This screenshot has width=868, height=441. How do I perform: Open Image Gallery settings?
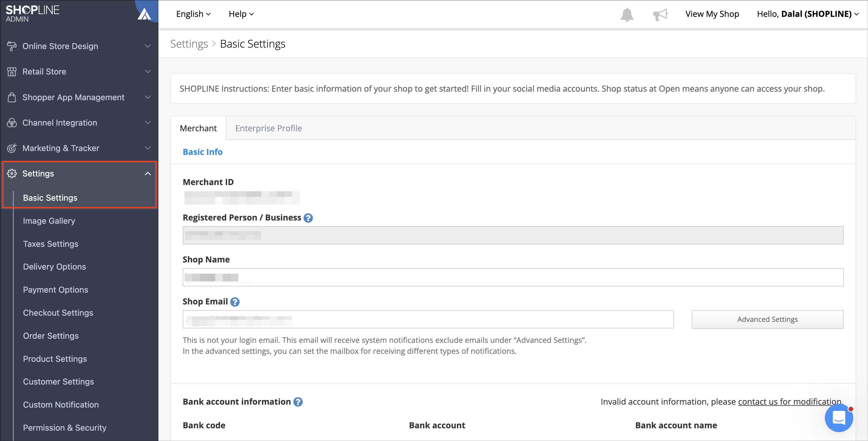(x=49, y=221)
